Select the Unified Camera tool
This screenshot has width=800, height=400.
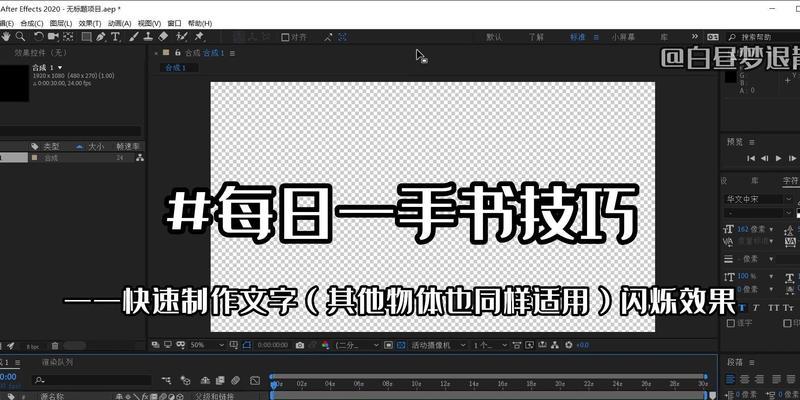pos(53,36)
